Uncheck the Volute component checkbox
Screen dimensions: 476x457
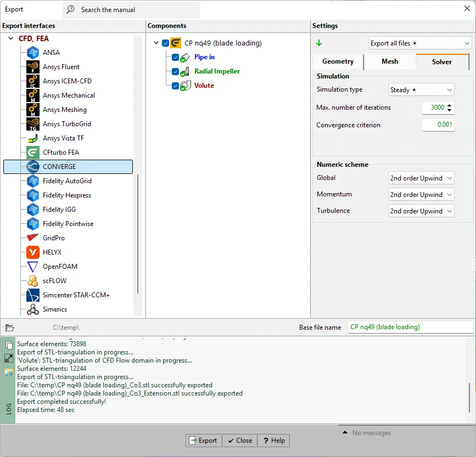(175, 86)
